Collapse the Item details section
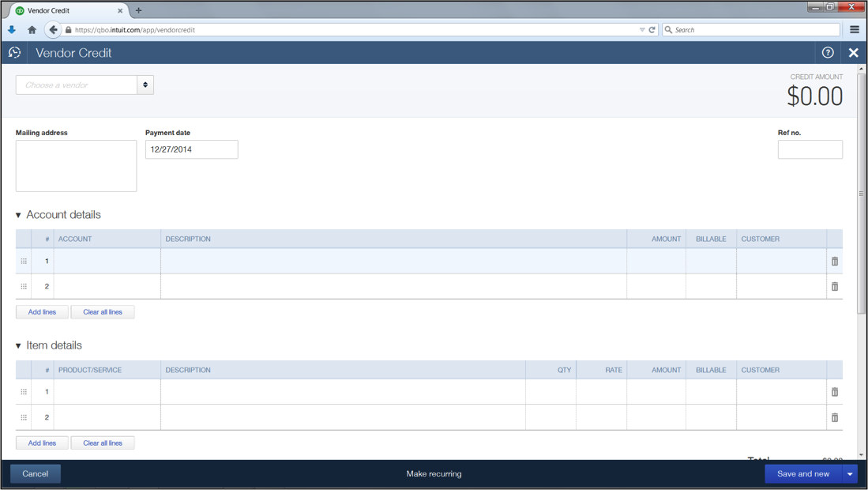The height and width of the screenshot is (490, 868). [x=18, y=345]
